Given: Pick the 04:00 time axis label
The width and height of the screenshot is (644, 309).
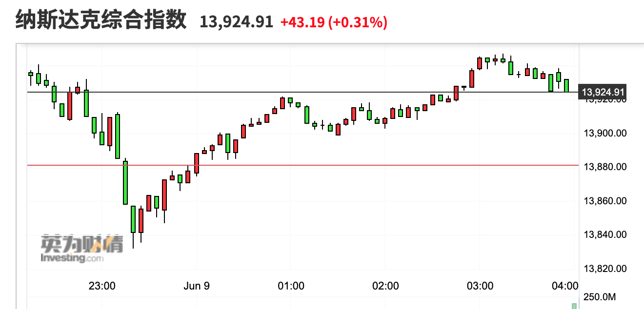Looking at the screenshot, I should [566, 286].
